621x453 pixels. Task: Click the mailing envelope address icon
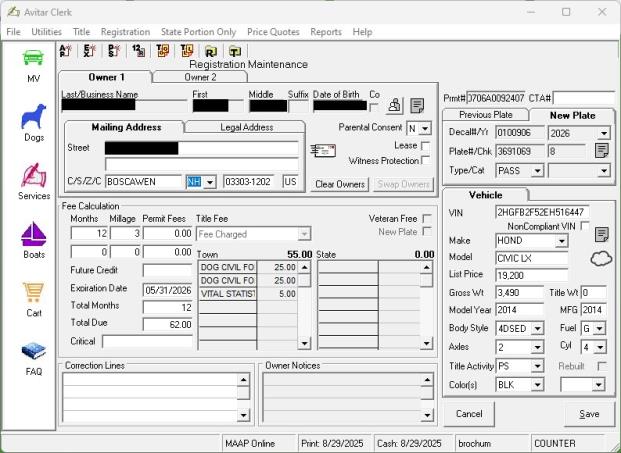[323, 150]
